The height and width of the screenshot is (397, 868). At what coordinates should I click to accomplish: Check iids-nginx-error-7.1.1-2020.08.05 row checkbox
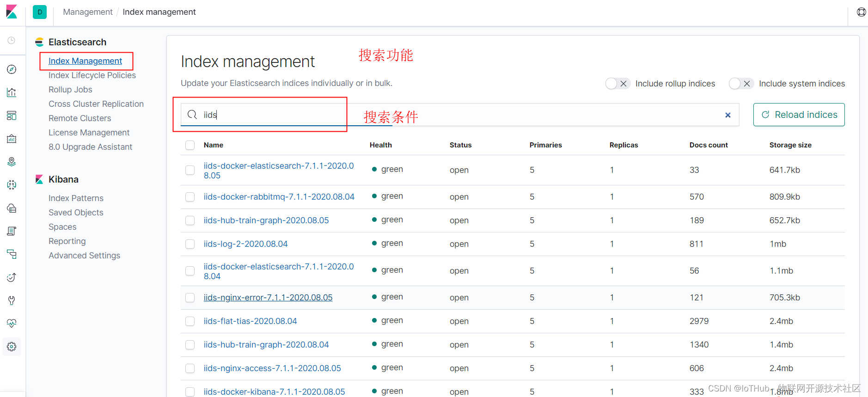[x=190, y=298]
